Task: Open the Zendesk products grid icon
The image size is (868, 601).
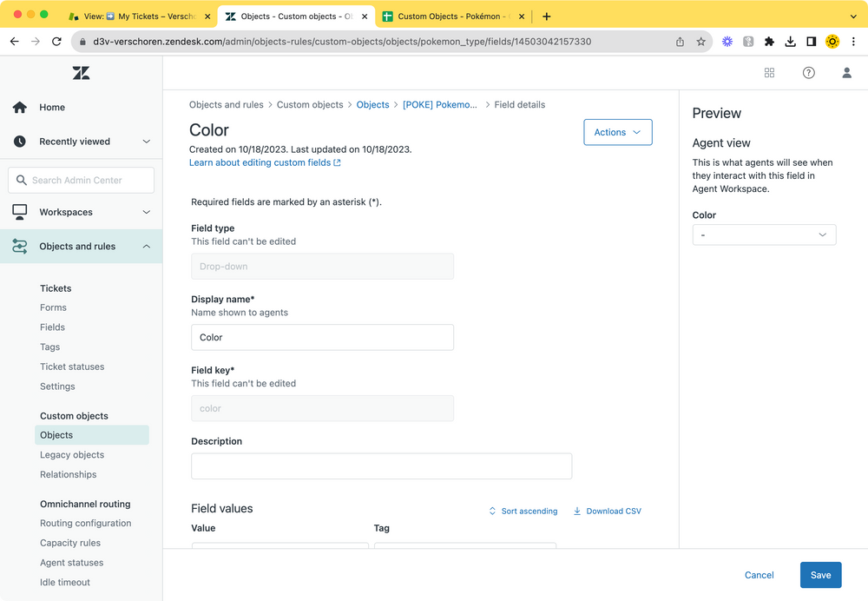Action: coord(769,73)
